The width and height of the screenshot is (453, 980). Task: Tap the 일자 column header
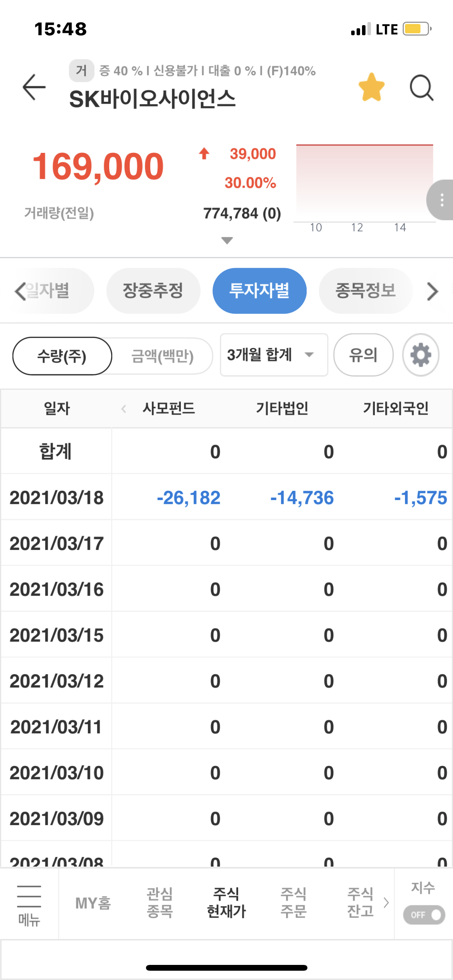point(57,408)
